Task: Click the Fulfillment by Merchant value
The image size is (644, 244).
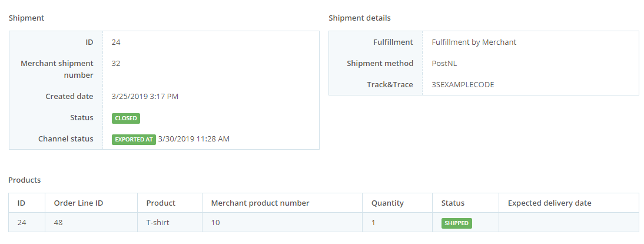Action: click(x=474, y=42)
